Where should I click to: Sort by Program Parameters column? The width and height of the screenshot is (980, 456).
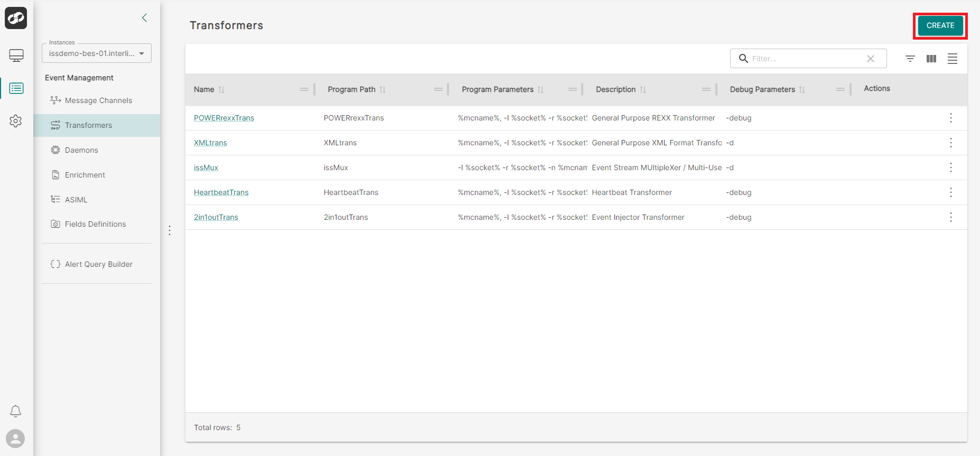click(540, 90)
